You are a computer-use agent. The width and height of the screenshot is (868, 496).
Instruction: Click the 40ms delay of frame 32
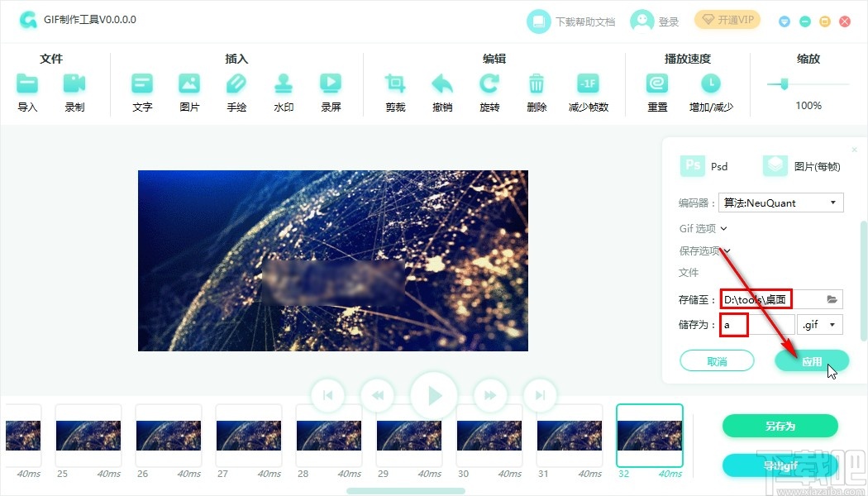tap(670, 474)
